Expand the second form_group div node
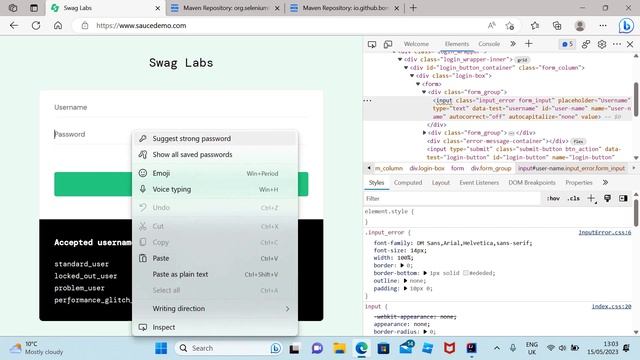 click(424, 133)
